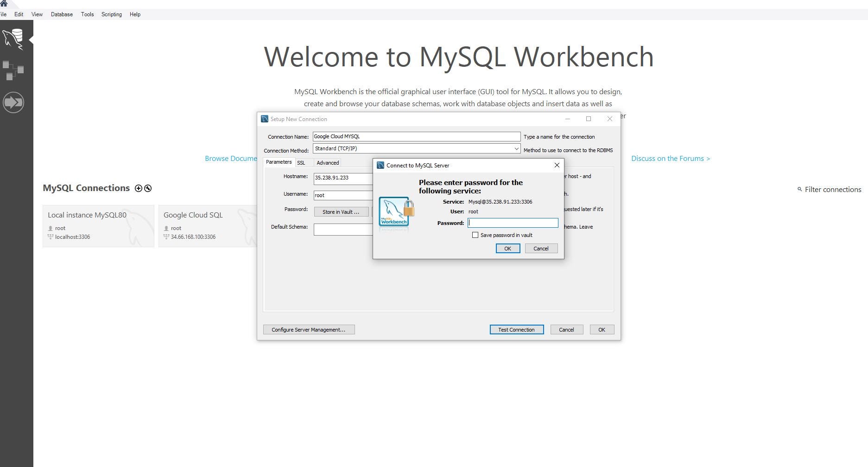Open the Edit menu
Screen dimensions: 868x467
19,14
